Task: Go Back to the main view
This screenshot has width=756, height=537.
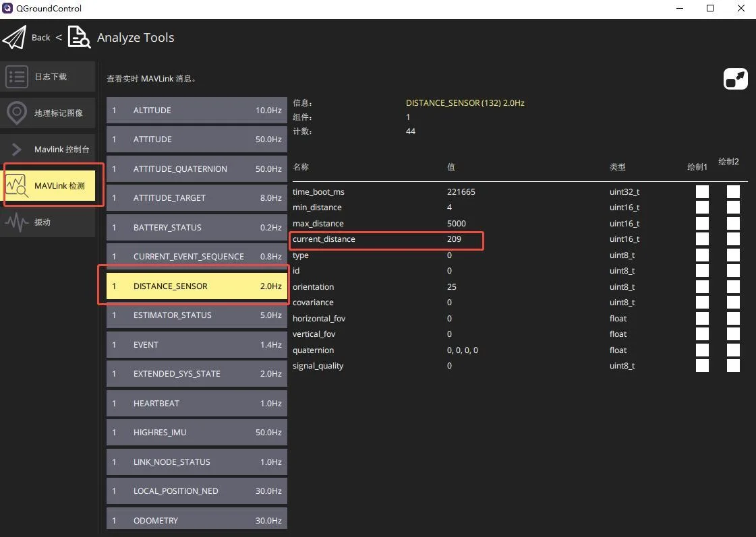Action: [40, 38]
